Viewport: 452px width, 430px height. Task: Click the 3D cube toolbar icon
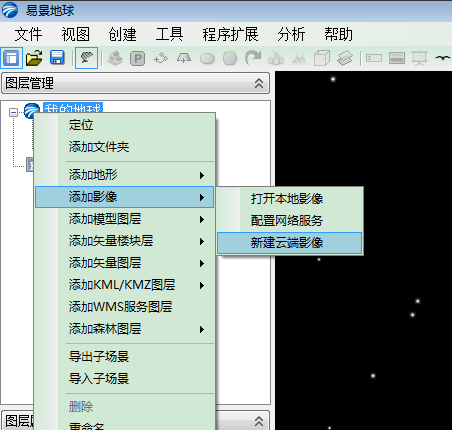[322, 58]
